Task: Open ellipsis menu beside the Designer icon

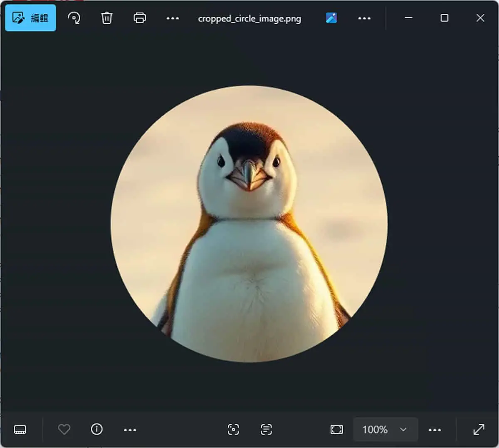Action: 364,18
